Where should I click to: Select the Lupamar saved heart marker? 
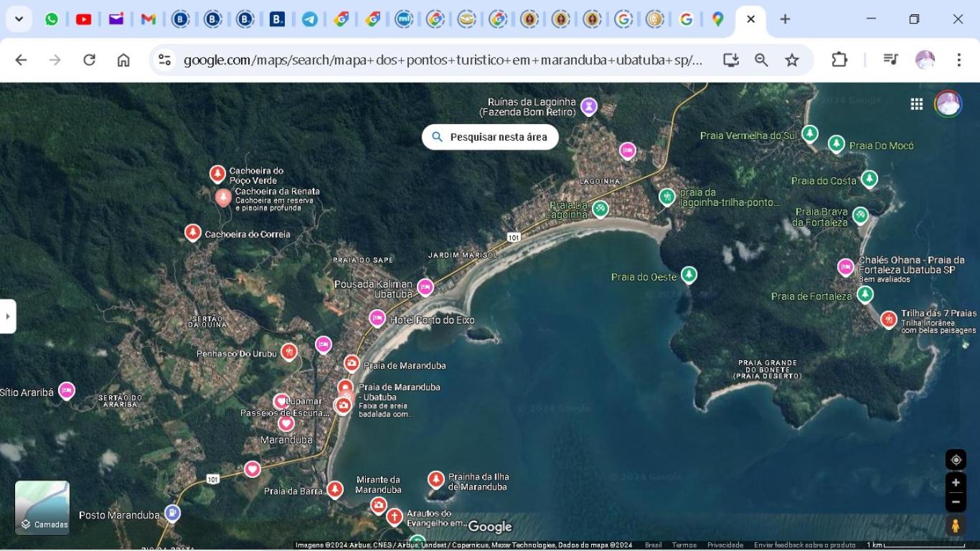tap(281, 401)
